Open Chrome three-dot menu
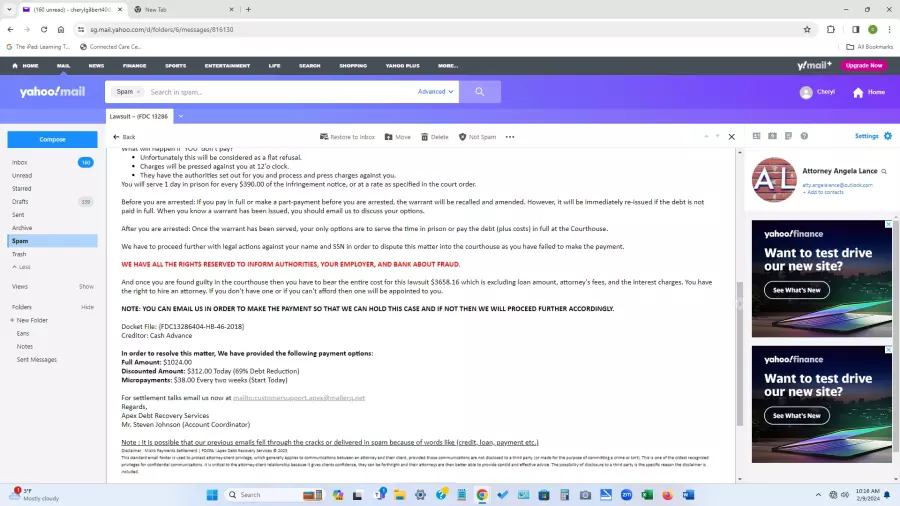Image resolution: width=900 pixels, height=506 pixels. [x=889, y=29]
